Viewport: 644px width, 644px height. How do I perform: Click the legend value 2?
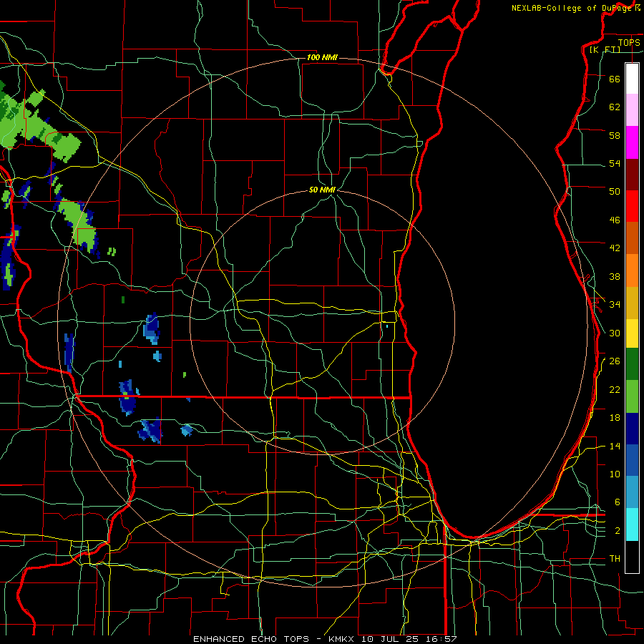click(618, 531)
